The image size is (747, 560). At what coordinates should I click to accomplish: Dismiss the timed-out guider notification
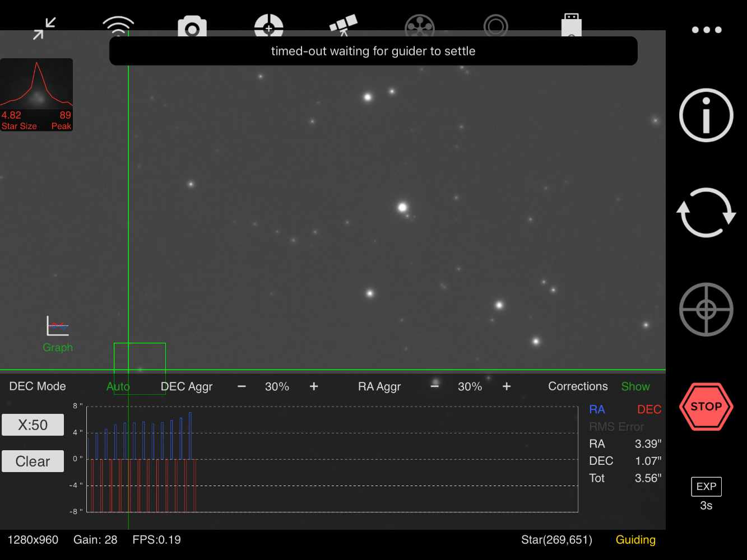(x=373, y=51)
